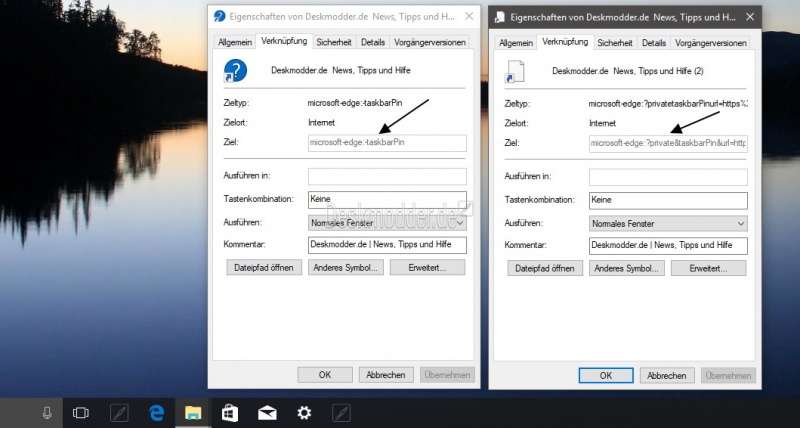Click Kommentar field in left dialog
Image resolution: width=800 pixels, height=428 pixels.
click(387, 245)
